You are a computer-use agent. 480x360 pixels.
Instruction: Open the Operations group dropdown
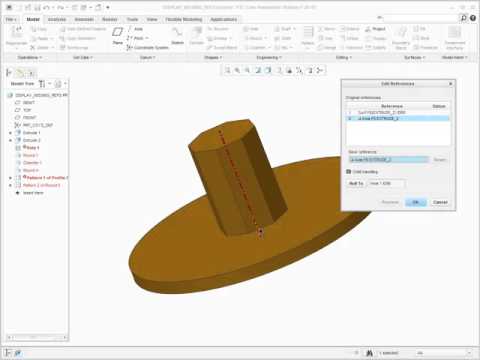(x=30, y=58)
